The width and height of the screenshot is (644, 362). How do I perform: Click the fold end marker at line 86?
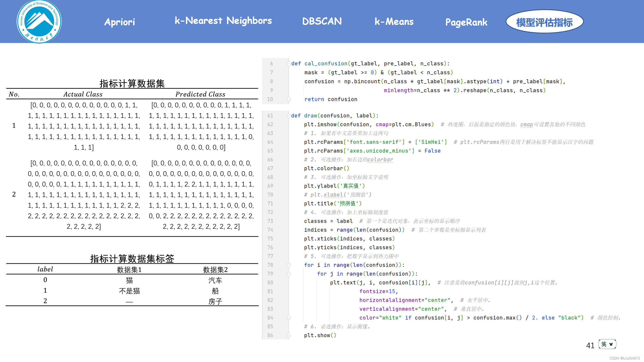click(289, 335)
